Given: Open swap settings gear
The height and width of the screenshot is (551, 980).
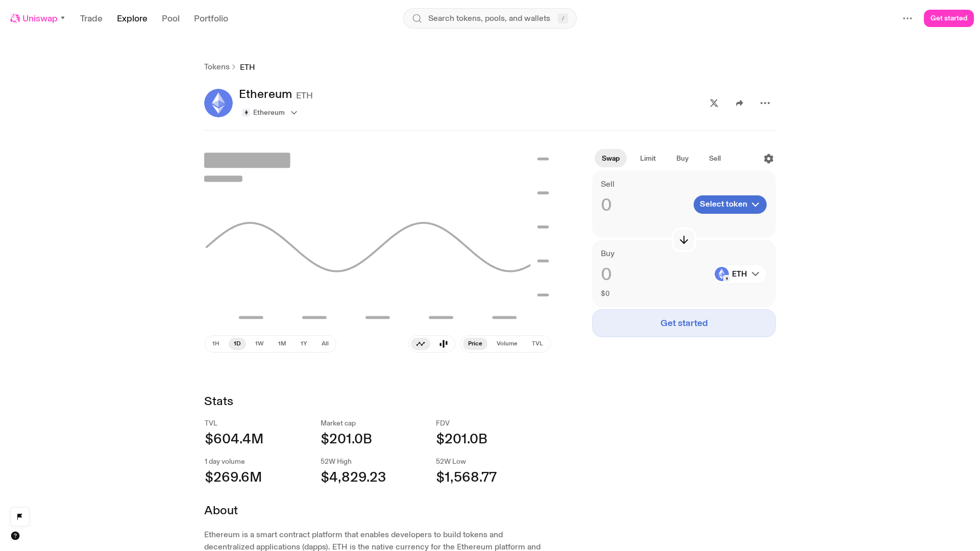Looking at the screenshot, I should coord(769,159).
